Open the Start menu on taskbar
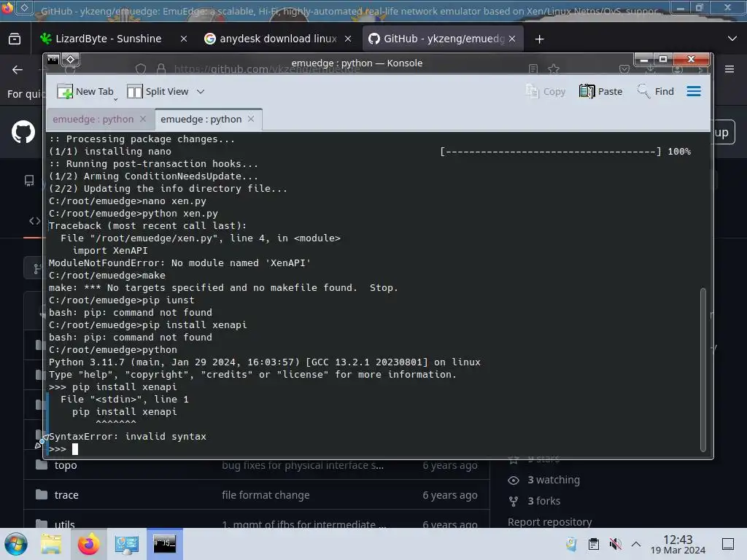 pyautogui.click(x=16, y=544)
